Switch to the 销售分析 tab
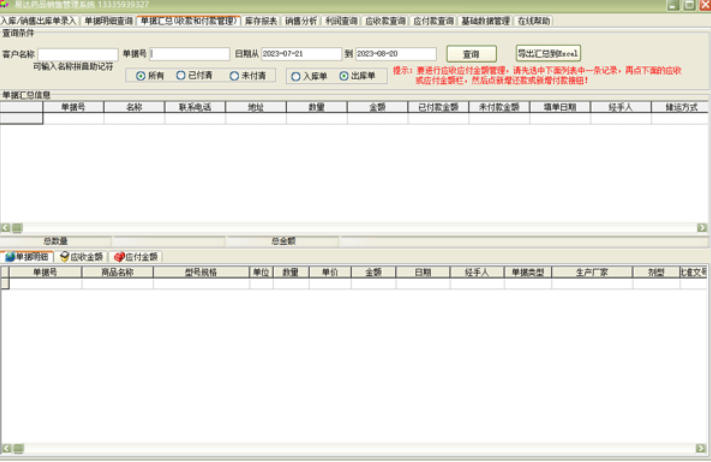711x462 pixels. [x=301, y=21]
